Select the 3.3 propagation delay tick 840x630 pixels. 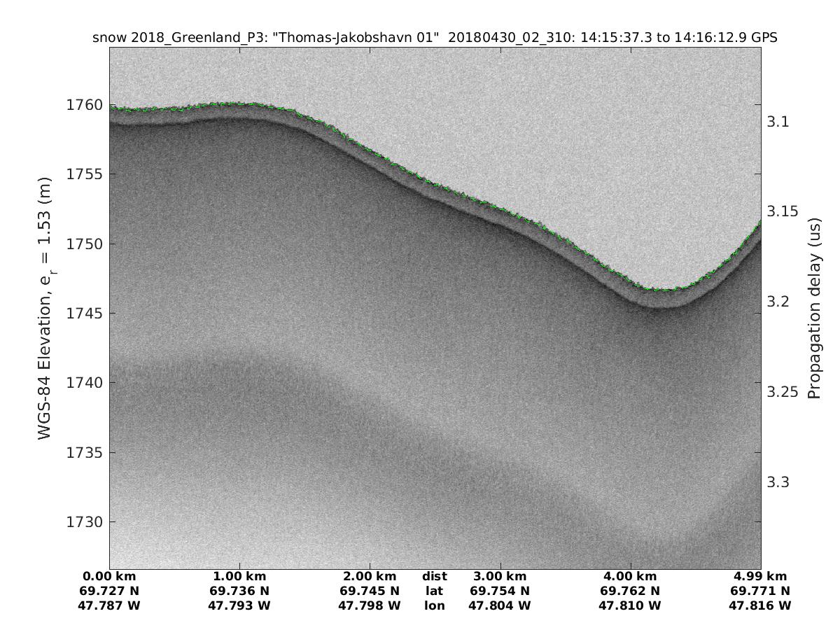[778, 482]
